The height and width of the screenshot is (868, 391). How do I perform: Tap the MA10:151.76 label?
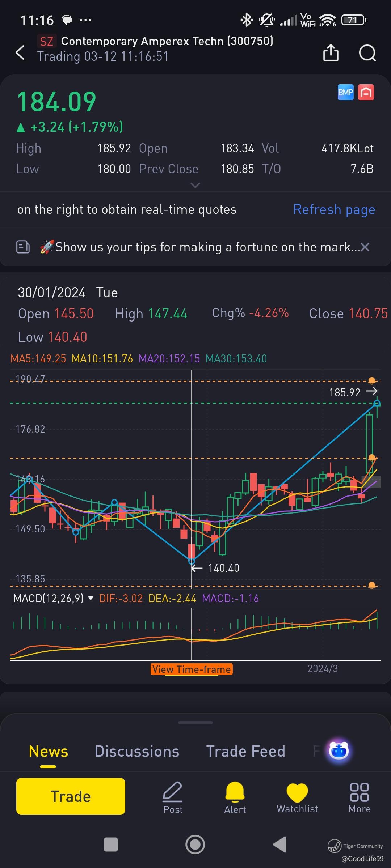pyautogui.click(x=102, y=358)
